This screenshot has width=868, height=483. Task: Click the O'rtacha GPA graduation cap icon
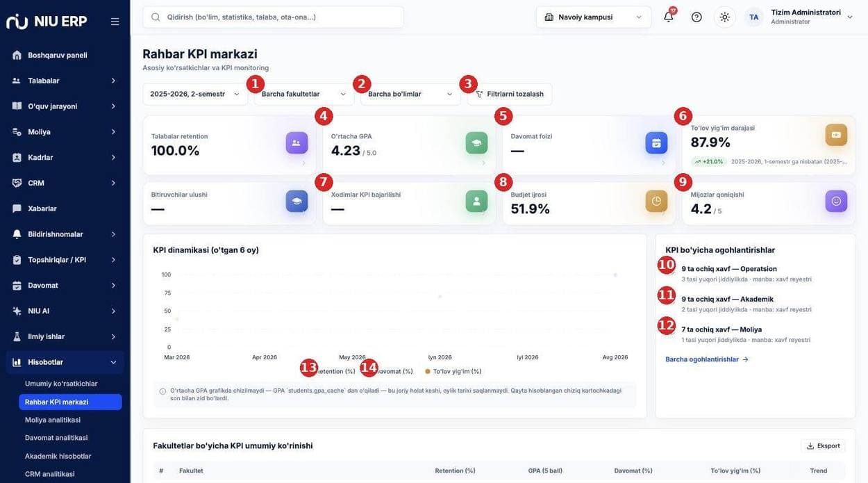coord(476,143)
